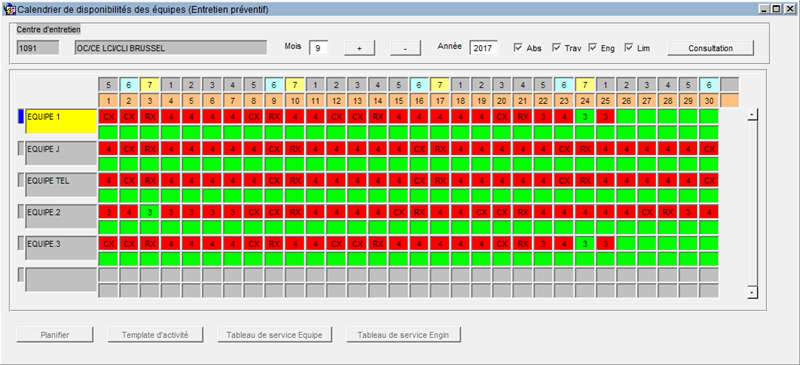The width and height of the screenshot is (800, 365).
Task: Go back a month with the - button
Action: 405,48
